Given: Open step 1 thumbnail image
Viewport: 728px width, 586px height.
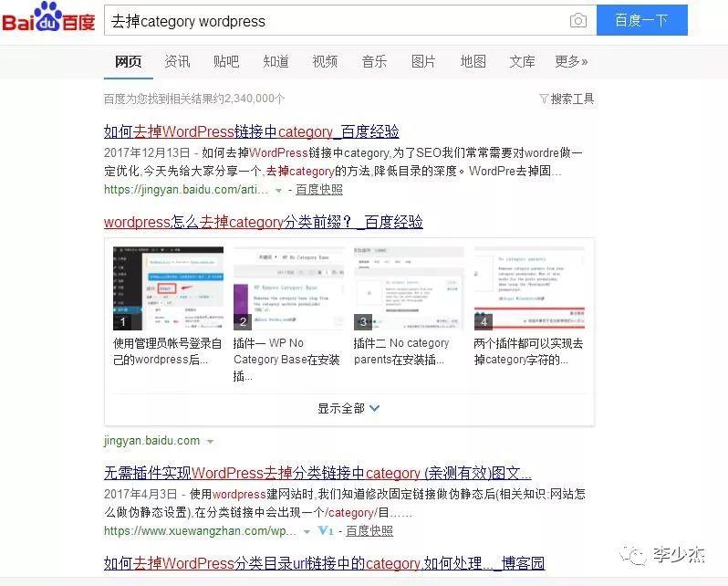Looking at the screenshot, I should click(x=168, y=288).
